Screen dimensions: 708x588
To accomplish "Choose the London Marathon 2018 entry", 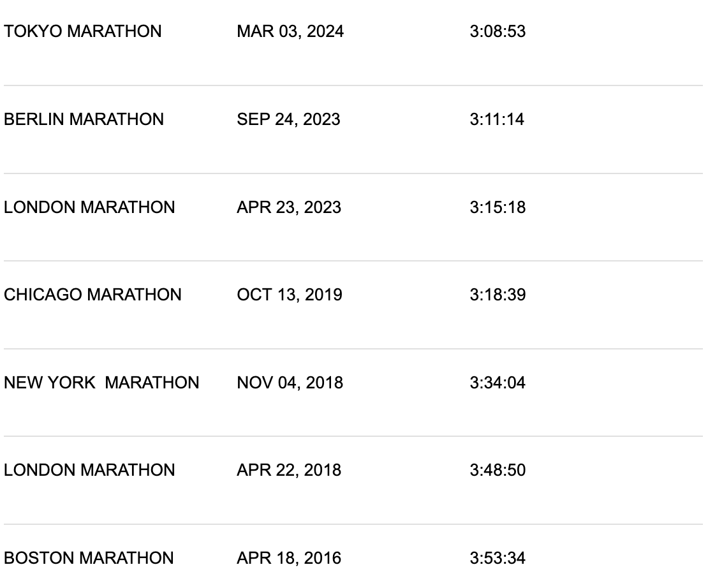I will point(89,470).
